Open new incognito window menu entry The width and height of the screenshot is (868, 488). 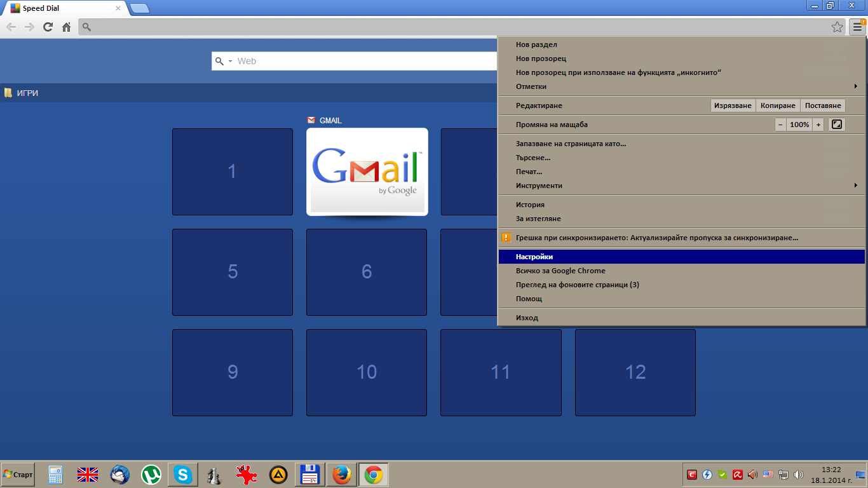(681, 72)
